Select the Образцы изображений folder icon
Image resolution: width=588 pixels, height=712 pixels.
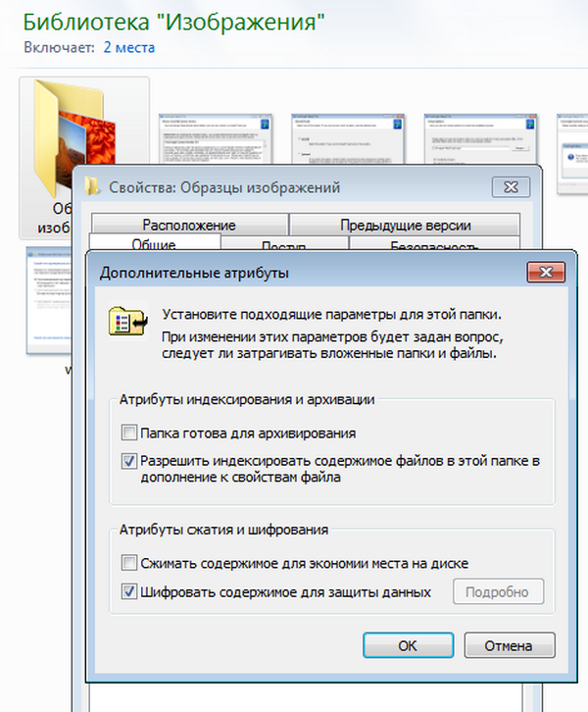coord(74,138)
